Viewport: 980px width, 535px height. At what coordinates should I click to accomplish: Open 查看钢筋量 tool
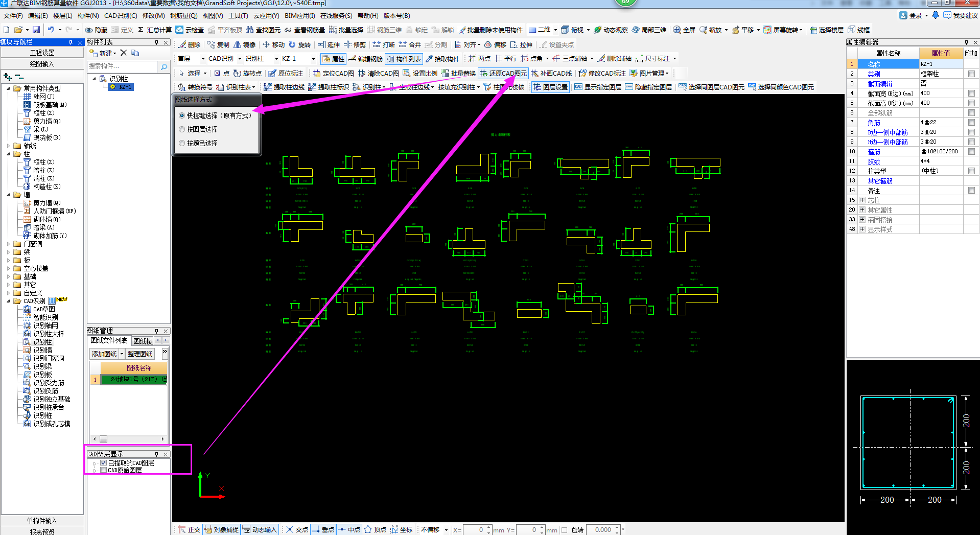pos(305,30)
